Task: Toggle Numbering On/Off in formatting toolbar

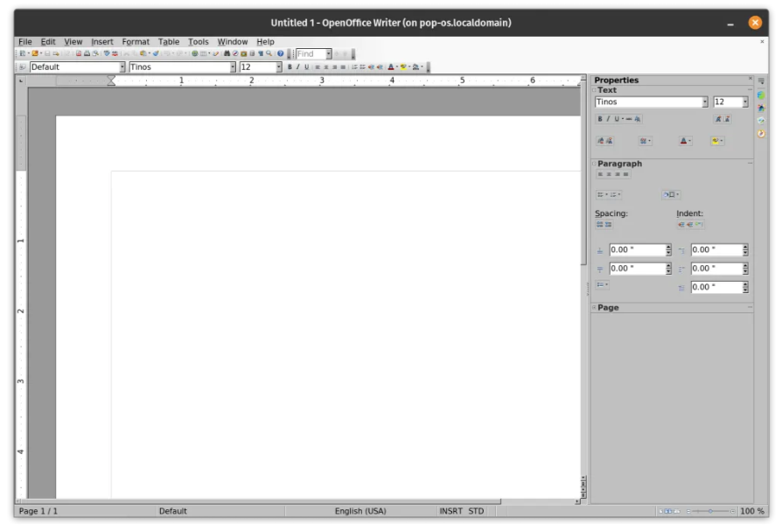Action: click(354, 66)
